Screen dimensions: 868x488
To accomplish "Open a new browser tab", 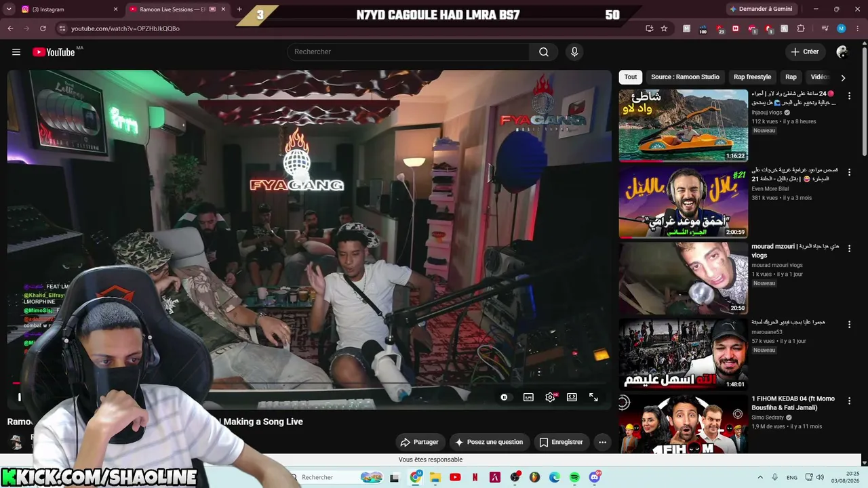I will pos(239,9).
